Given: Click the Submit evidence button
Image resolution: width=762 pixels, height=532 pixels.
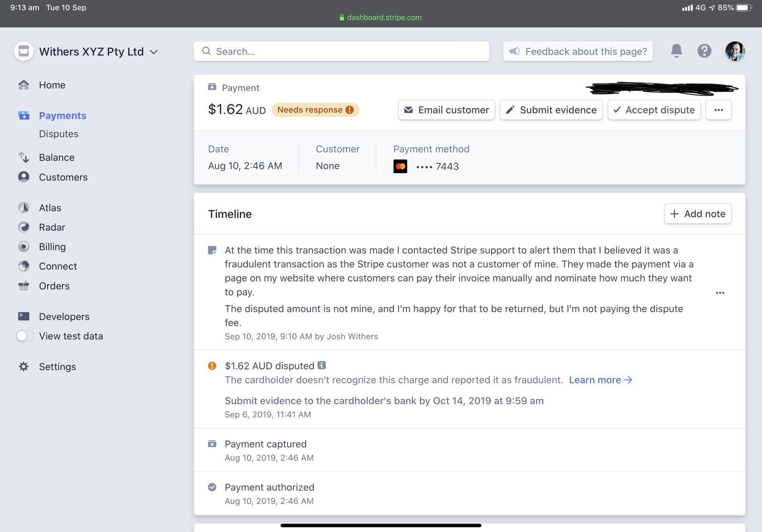Looking at the screenshot, I should coord(551,110).
